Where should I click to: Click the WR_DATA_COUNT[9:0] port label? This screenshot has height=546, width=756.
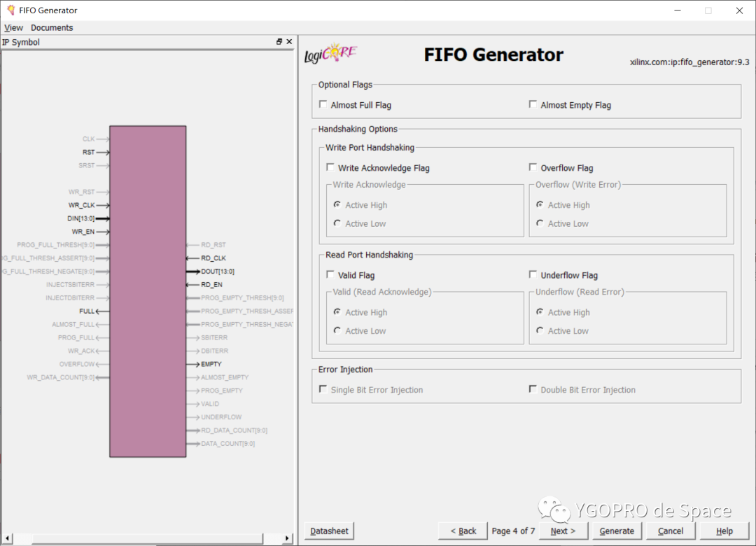tap(61, 377)
